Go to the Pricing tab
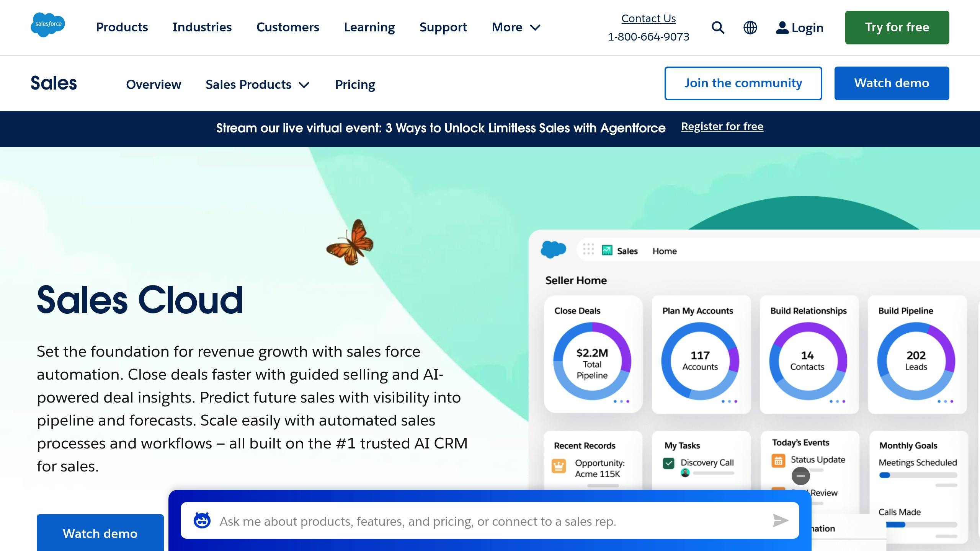Screen dimensions: 980x551 pos(355,85)
